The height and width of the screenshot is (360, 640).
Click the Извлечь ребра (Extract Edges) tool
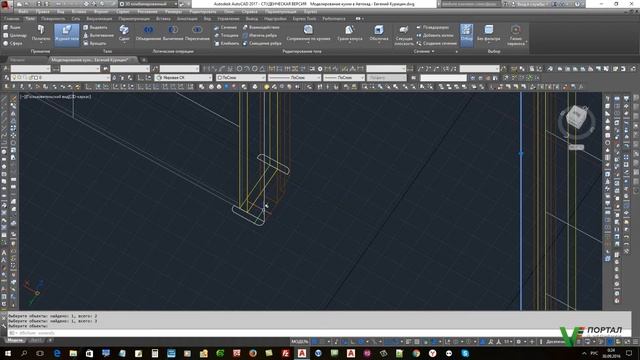pos(260,36)
